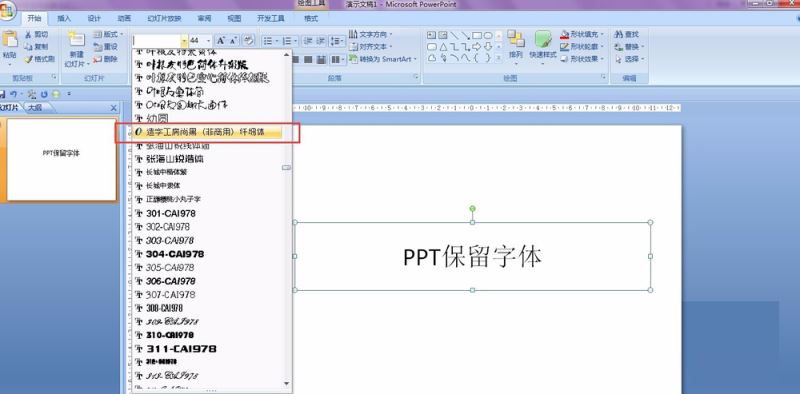Click the bullet list icon
Image resolution: width=800 pixels, height=394 pixels.
pos(267,41)
